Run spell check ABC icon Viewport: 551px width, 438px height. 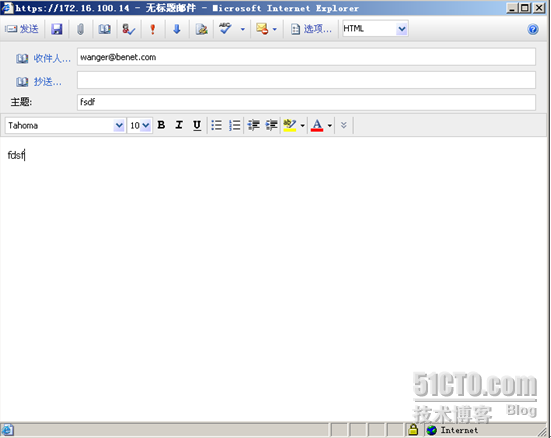225,28
